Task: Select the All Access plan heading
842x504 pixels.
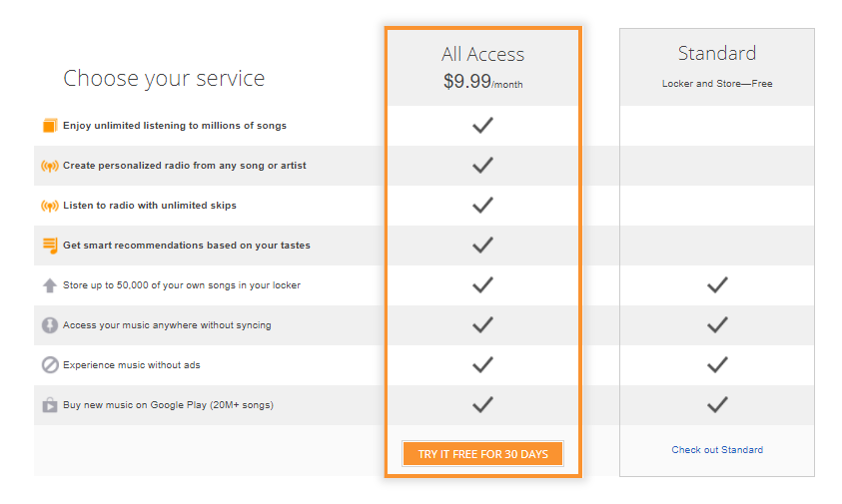Action: [482, 55]
